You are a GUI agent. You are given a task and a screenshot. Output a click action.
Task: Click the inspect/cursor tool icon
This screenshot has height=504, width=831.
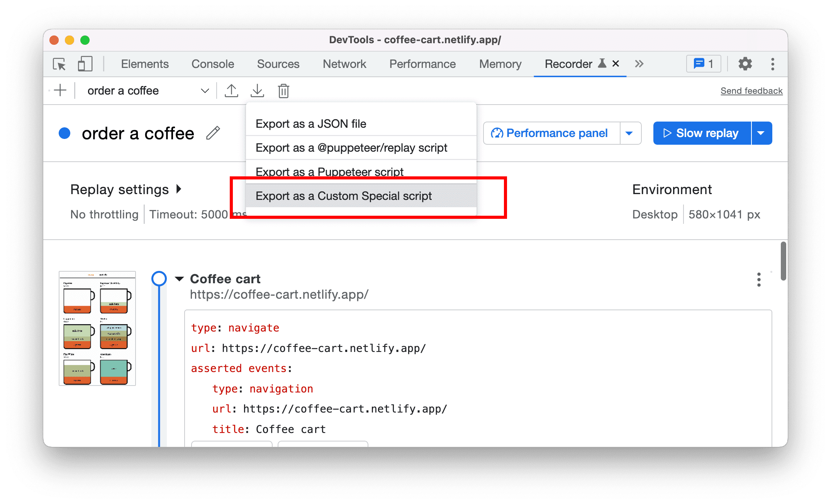click(59, 64)
